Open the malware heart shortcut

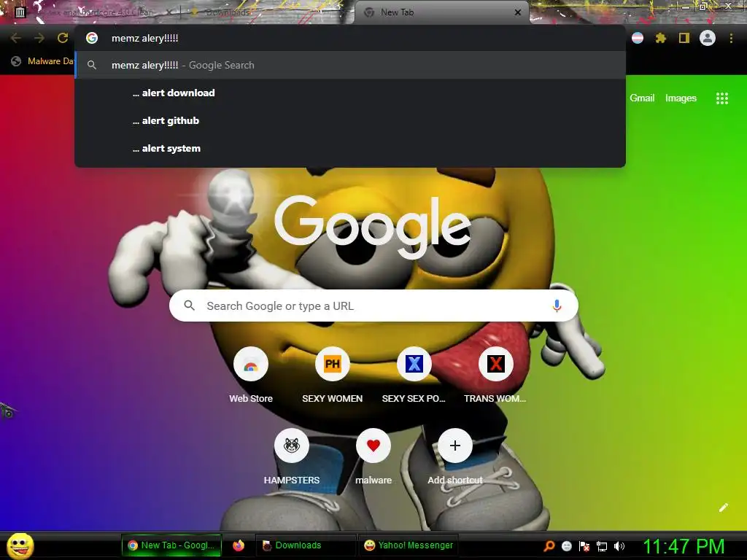373,457
